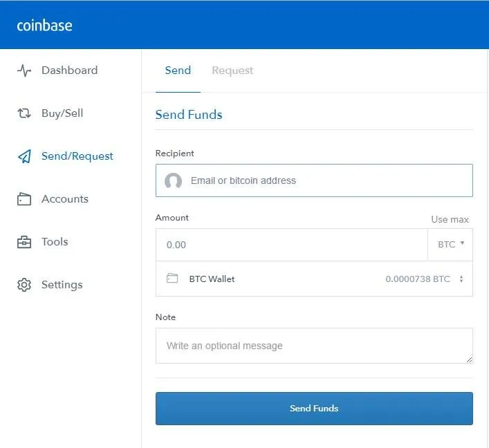Click the BTC Wallet folder icon
This screenshot has width=489, height=448.
pyautogui.click(x=172, y=278)
